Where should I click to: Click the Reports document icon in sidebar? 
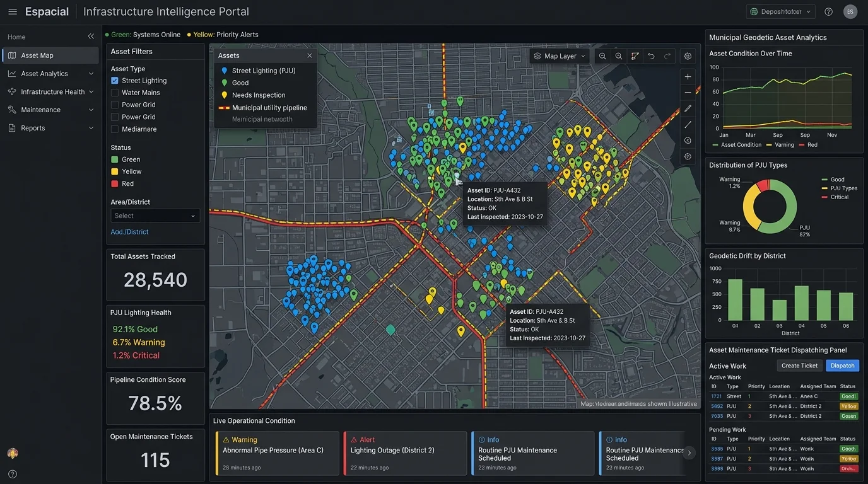tap(12, 128)
